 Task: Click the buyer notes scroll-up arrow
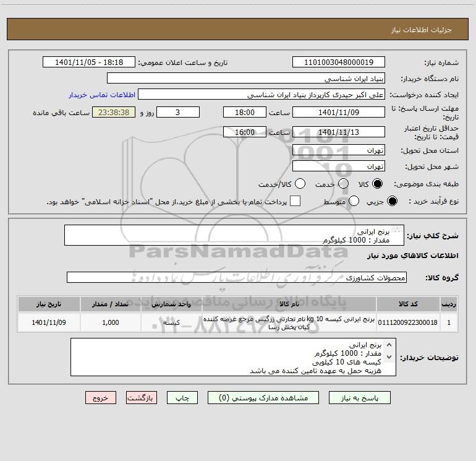point(389,345)
